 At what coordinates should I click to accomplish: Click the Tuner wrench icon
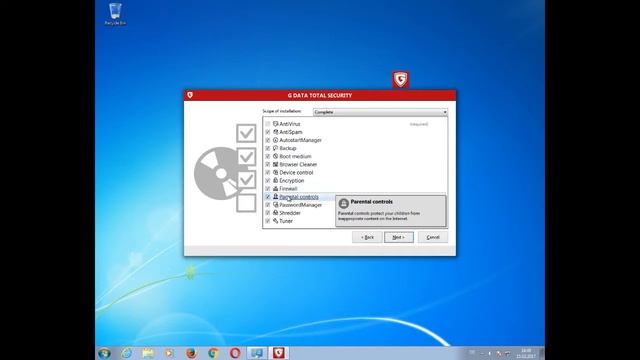[276, 221]
